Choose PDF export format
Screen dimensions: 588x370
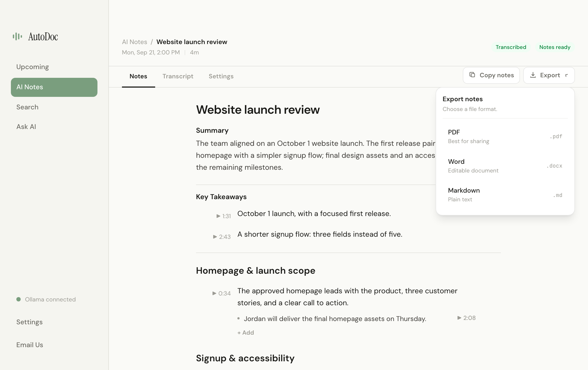tap(505, 136)
